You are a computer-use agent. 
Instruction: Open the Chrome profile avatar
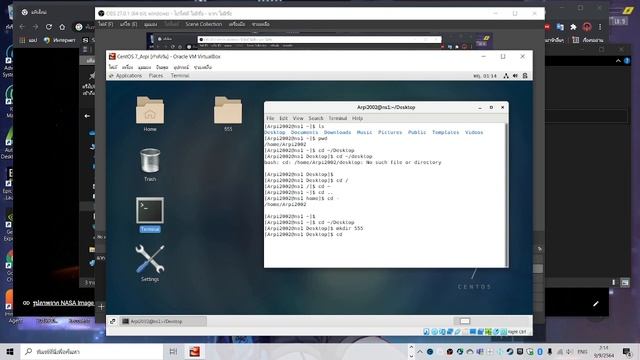tap(587, 27)
